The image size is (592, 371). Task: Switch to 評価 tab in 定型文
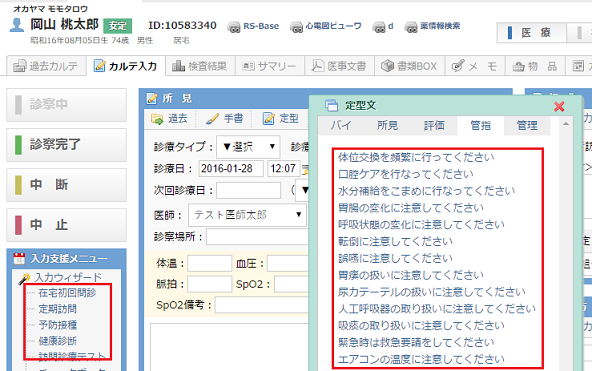434,125
